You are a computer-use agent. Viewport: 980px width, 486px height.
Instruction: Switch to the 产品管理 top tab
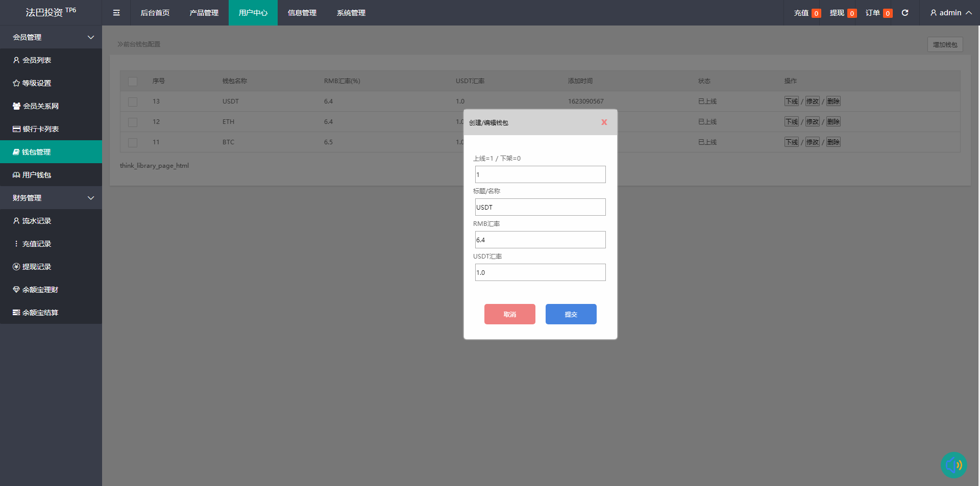(x=204, y=13)
